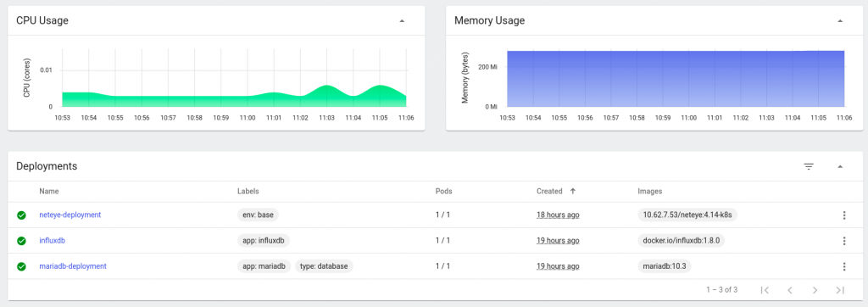Screen dimensions: 868x307
Task: Go to the previous page of deployments
Action: [790, 290]
